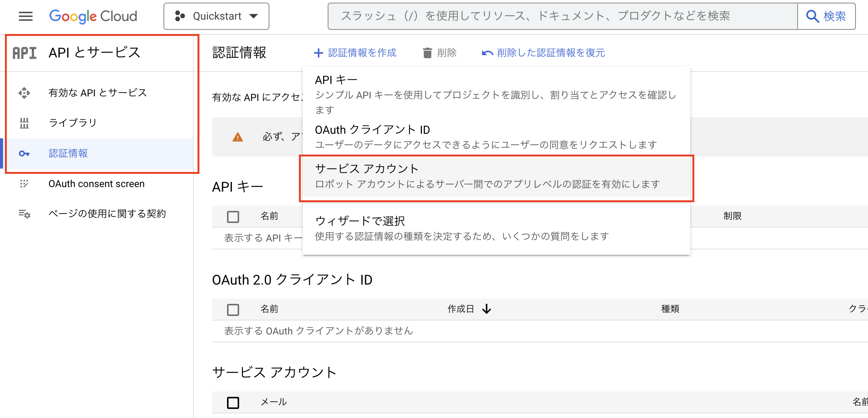Click 種類 column header
The height and width of the screenshot is (418, 868).
point(670,309)
